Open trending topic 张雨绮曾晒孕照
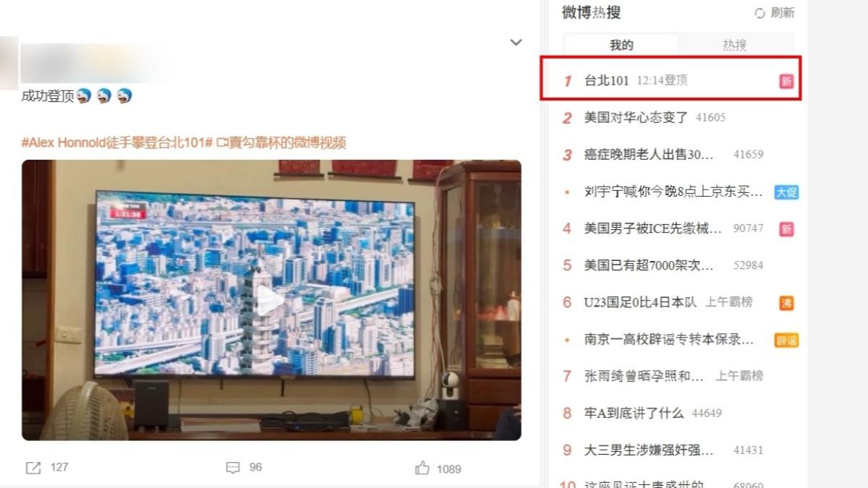The height and width of the screenshot is (488, 868). click(644, 376)
